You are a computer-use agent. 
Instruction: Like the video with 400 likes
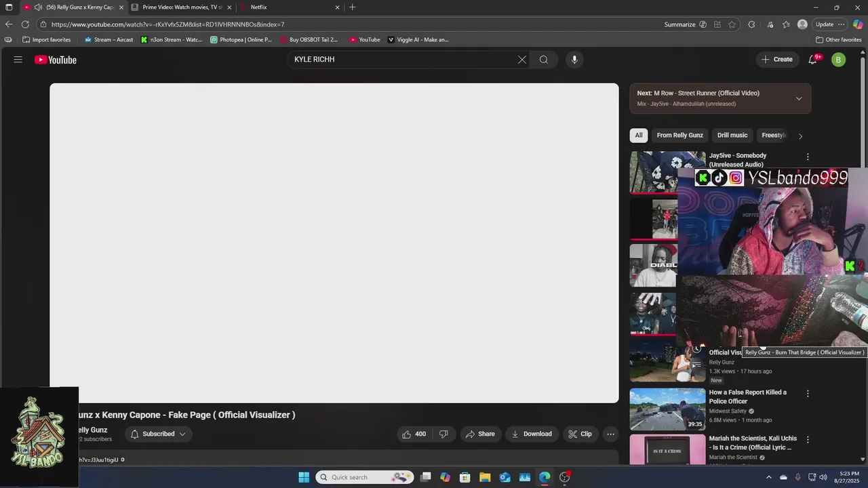414,434
